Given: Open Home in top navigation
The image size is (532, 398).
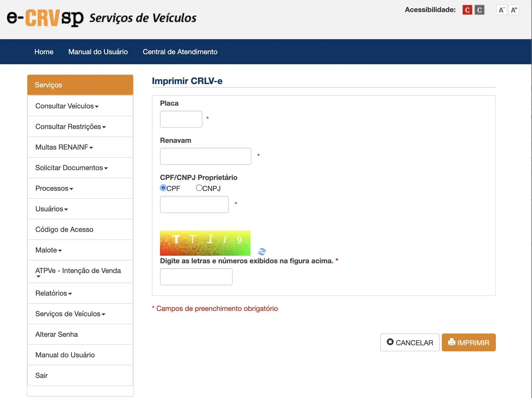Looking at the screenshot, I should tap(44, 52).
